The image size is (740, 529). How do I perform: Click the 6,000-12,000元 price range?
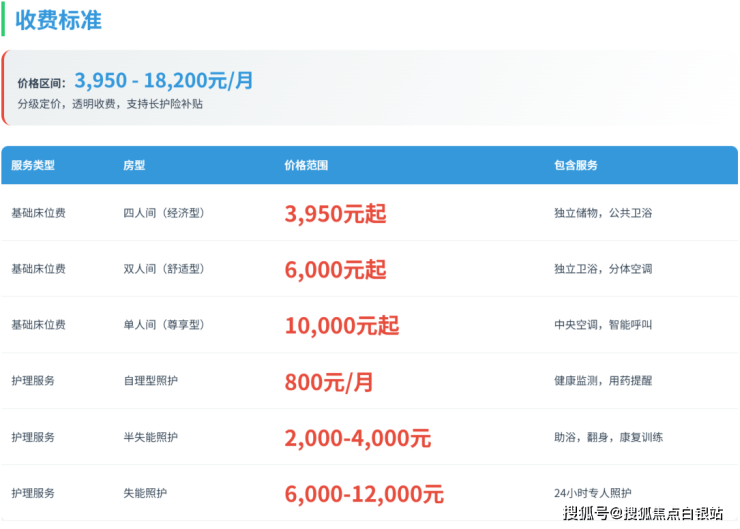pyautogui.click(x=363, y=494)
